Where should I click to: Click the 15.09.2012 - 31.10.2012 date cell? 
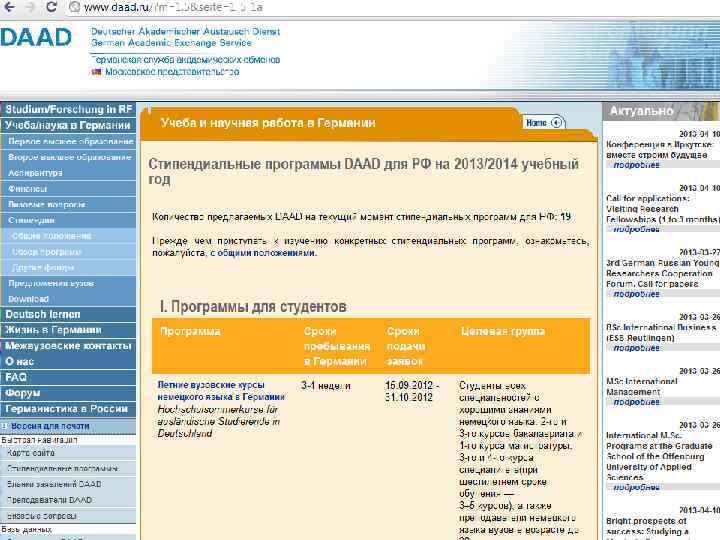coord(412,391)
